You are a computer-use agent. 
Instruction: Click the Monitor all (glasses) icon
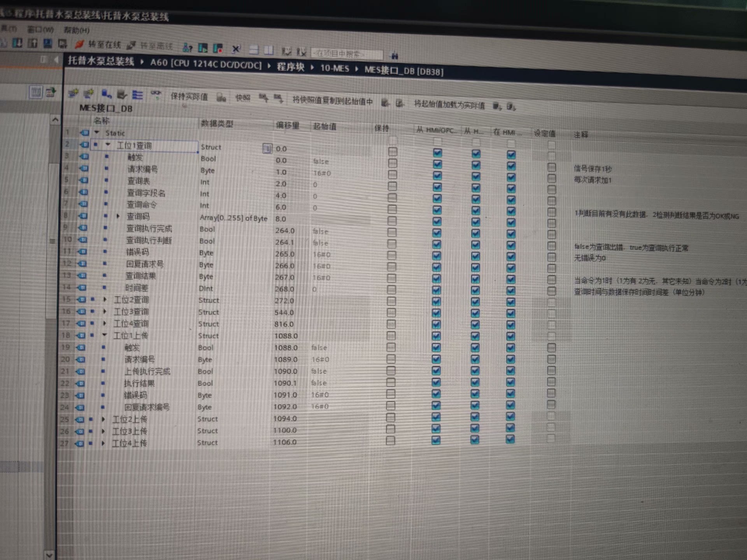coord(156,94)
